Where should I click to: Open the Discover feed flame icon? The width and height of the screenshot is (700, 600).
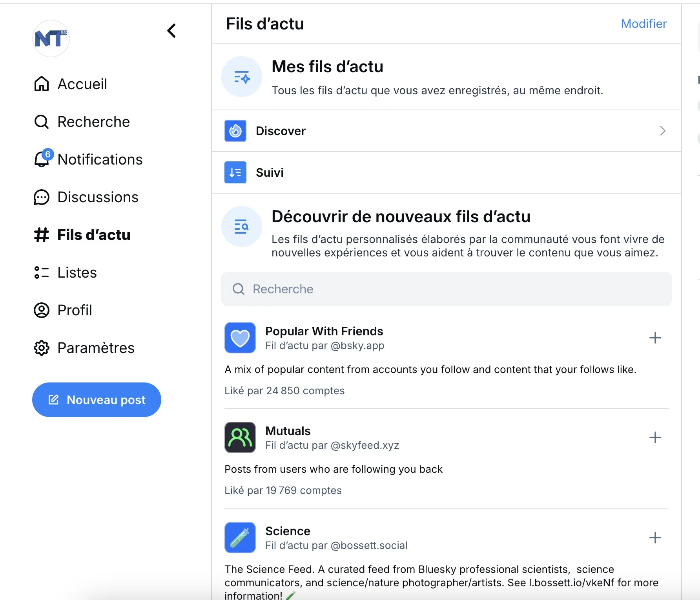235,131
